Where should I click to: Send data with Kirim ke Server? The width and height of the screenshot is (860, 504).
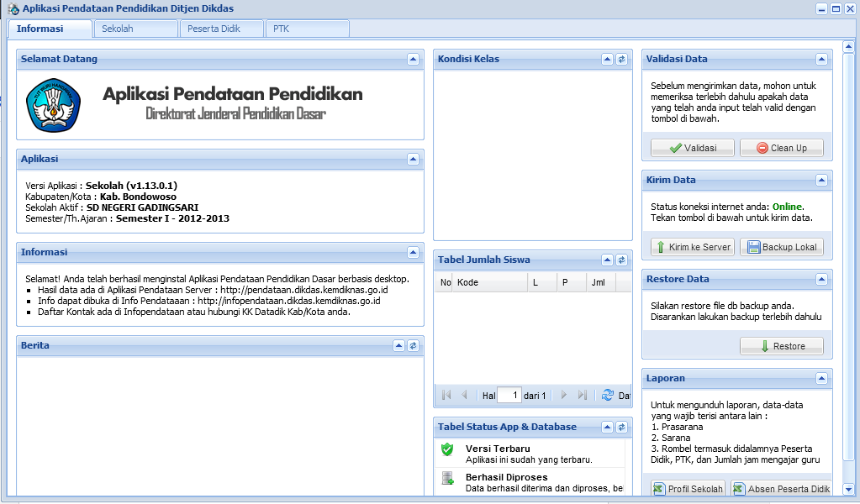pos(693,247)
